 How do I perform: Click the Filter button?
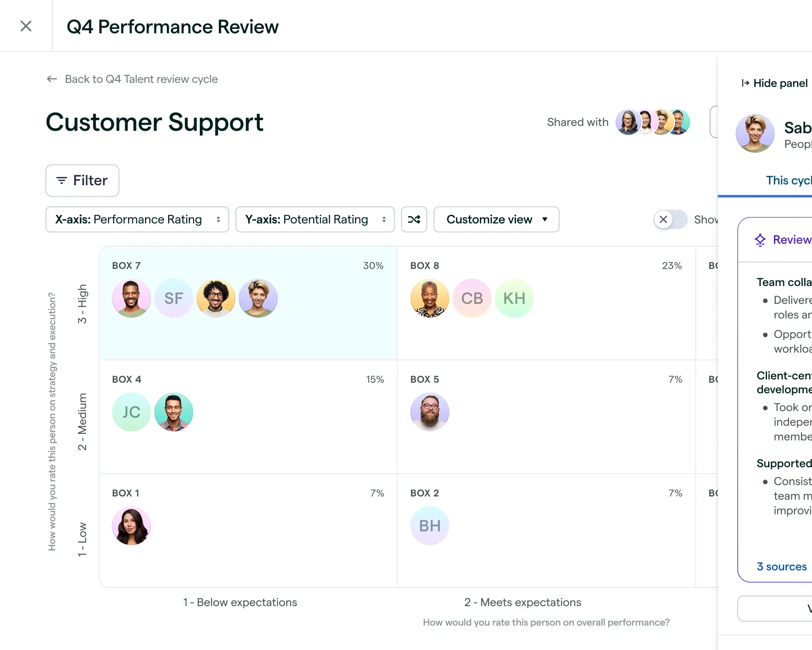coord(82,180)
